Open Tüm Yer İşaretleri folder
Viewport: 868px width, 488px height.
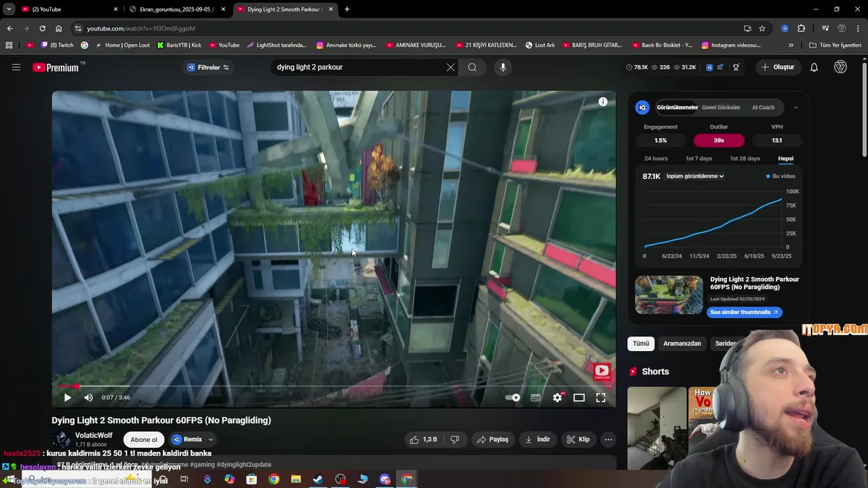[x=835, y=45]
